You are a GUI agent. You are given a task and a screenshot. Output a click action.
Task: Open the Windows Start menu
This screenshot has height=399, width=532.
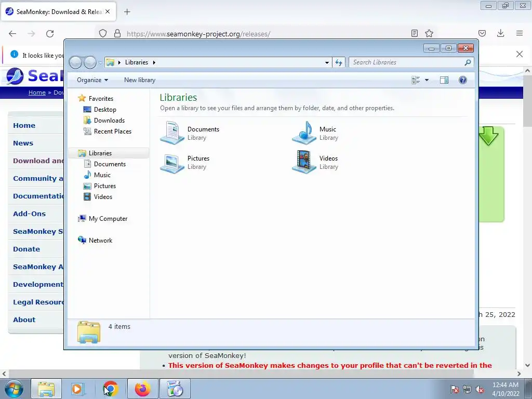14,389
